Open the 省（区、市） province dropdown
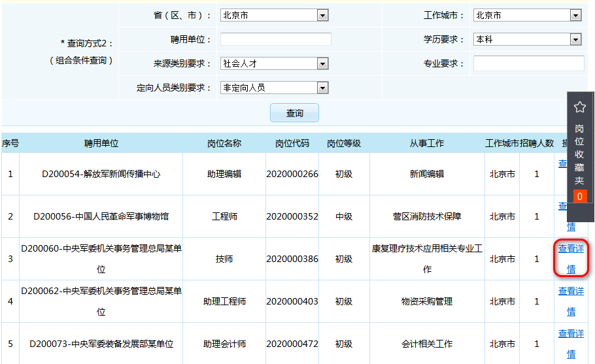 pos(274,15)
